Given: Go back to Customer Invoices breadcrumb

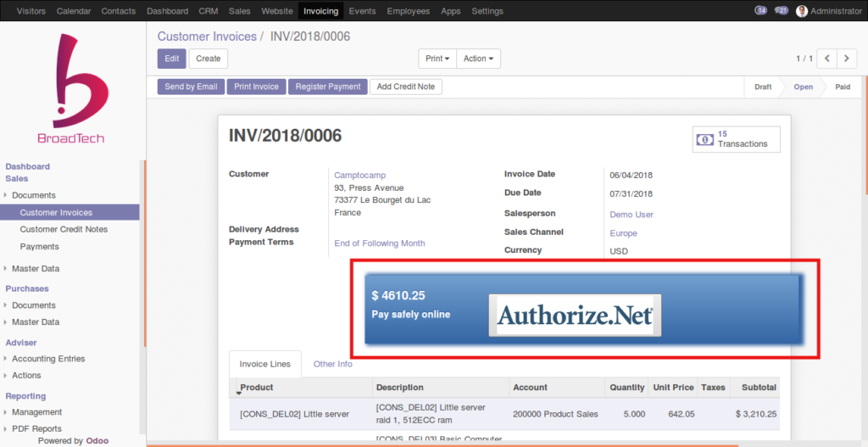Looking at the screenshot, I should 207,36.
